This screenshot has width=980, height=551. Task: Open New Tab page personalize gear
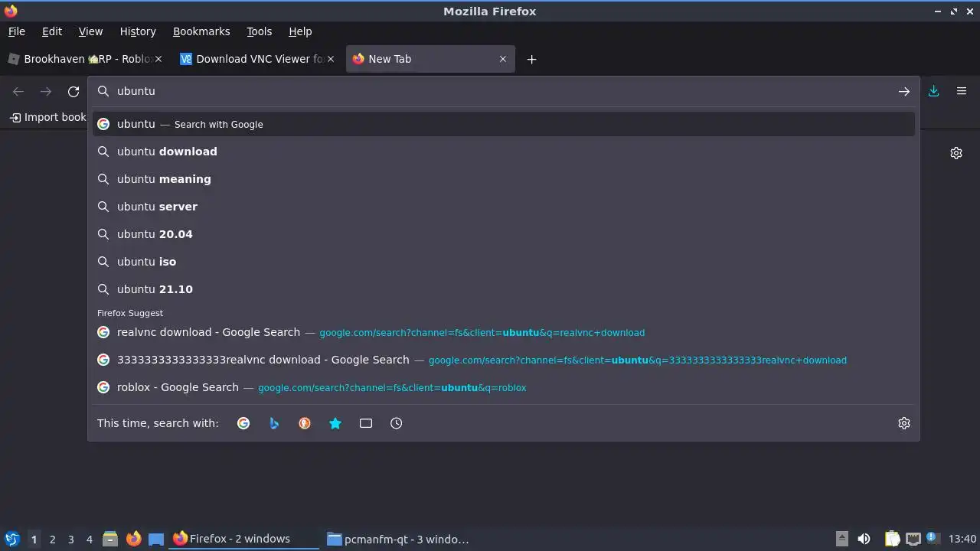(x=955, y=153)
